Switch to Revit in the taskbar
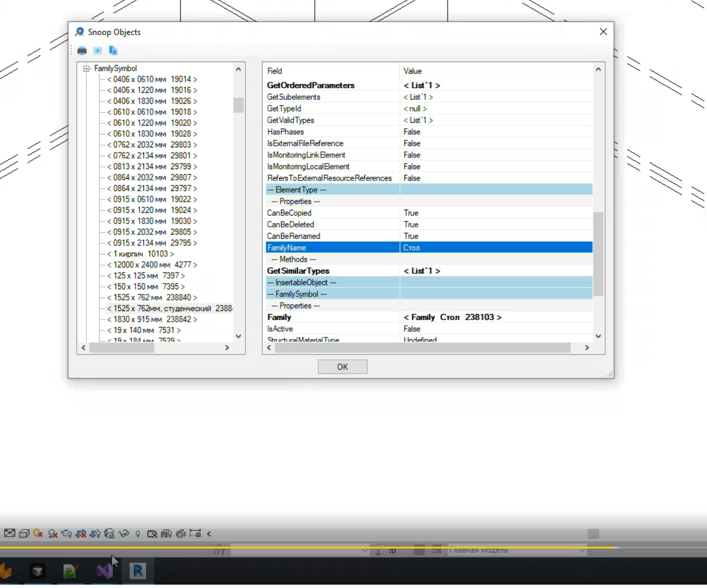The width and height of the screenshot is (707, 588). coord(138,571)
